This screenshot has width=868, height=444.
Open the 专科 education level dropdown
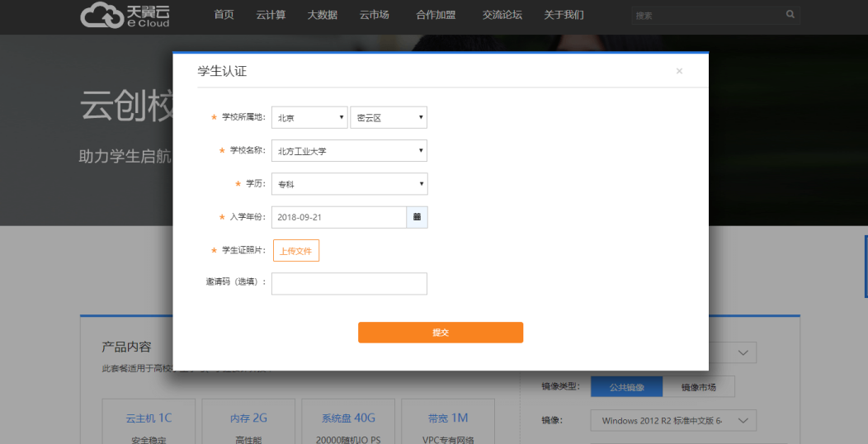click(349, 184)
